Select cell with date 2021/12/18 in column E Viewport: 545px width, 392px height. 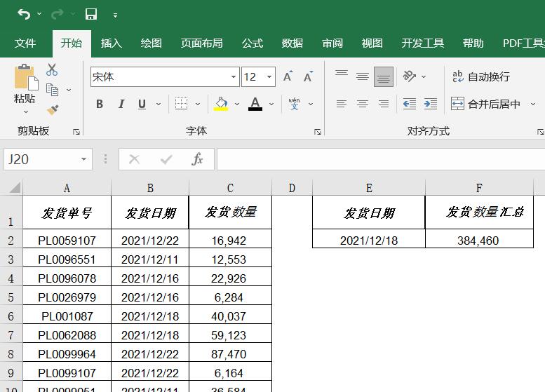point(369,240)
